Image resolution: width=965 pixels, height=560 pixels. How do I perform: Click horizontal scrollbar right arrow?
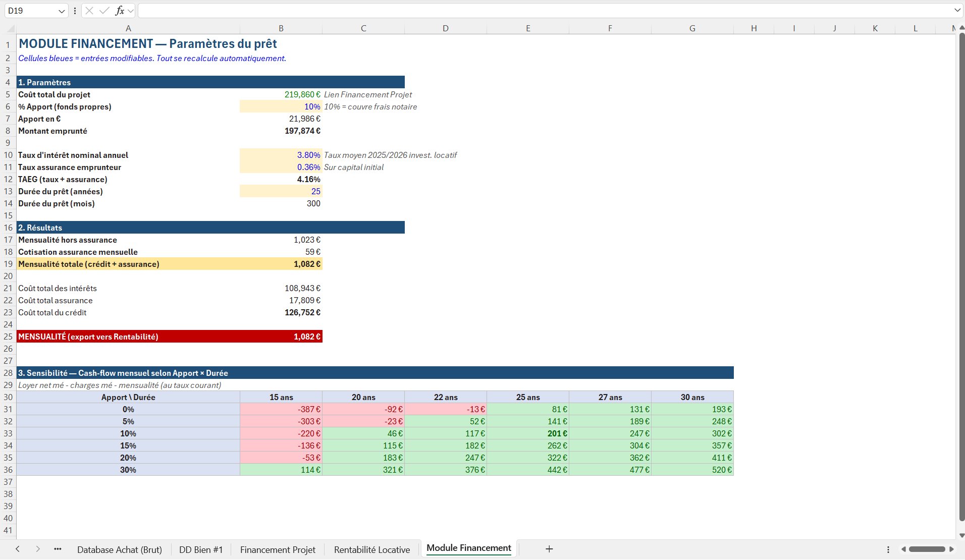[952, 549]
